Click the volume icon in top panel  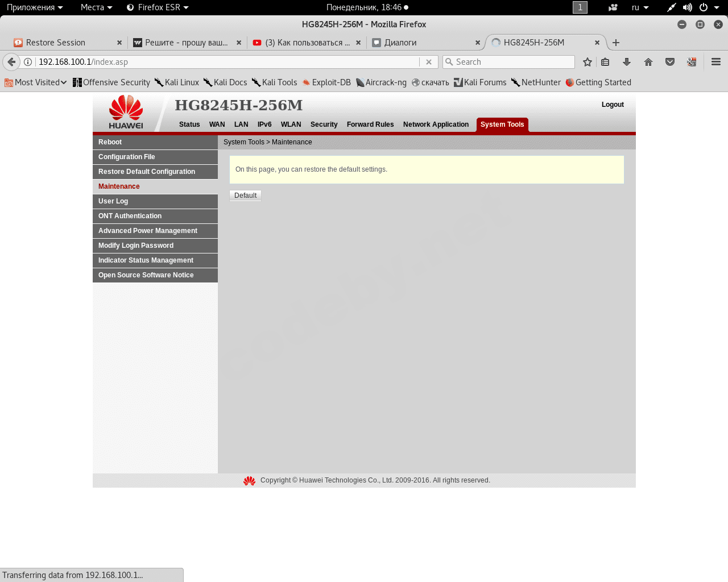click(x=688, y=7)
